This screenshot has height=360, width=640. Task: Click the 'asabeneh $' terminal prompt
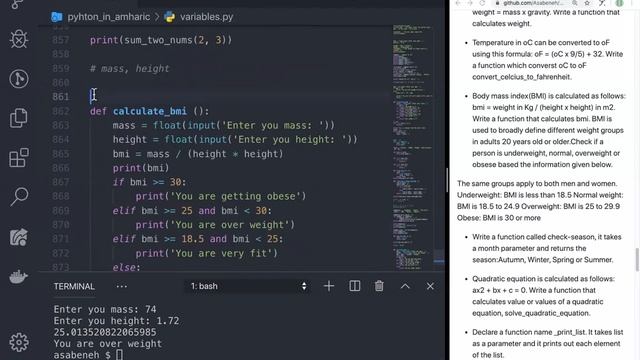(x=82, y=355)
